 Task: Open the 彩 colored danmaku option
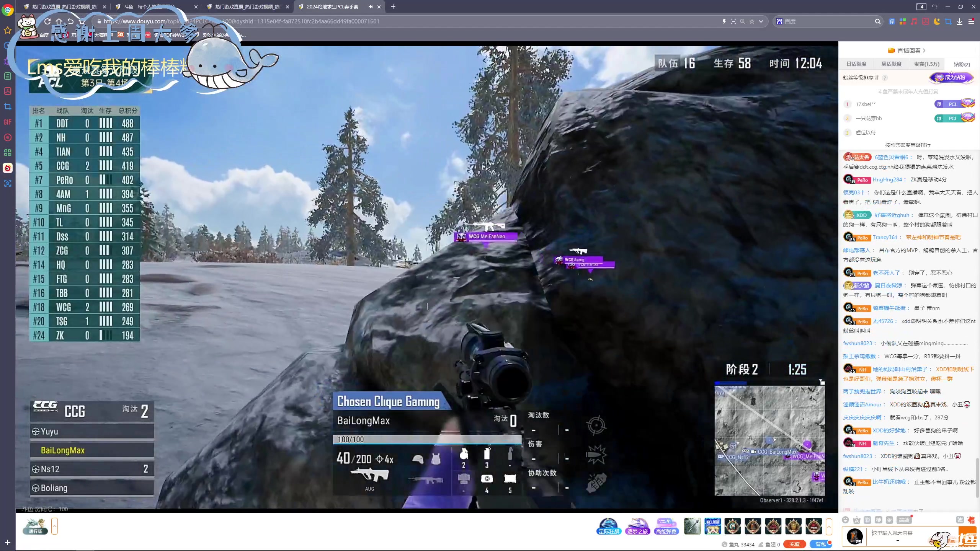pos(867,520)
